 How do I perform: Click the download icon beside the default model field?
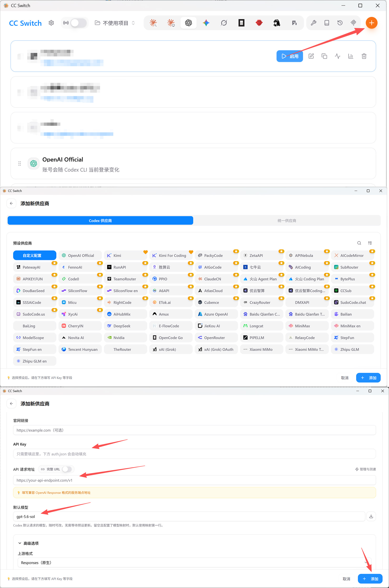tap(371, 516)
